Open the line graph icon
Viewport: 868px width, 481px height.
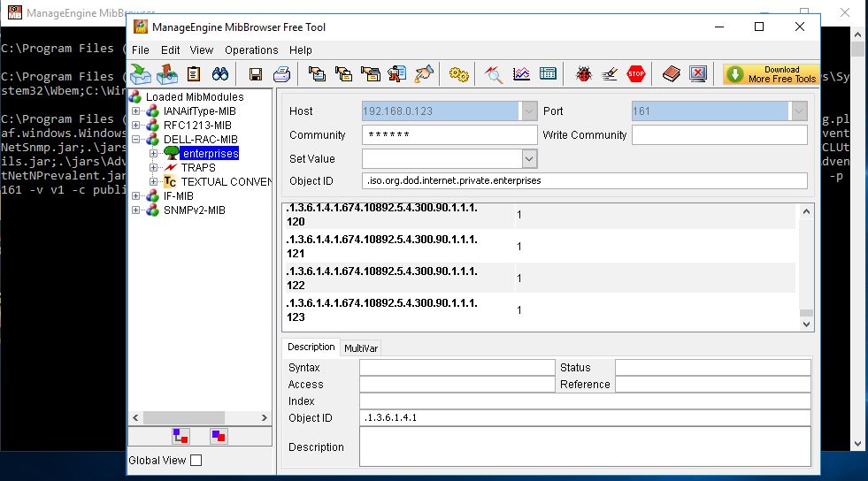(x=521, y=73)
